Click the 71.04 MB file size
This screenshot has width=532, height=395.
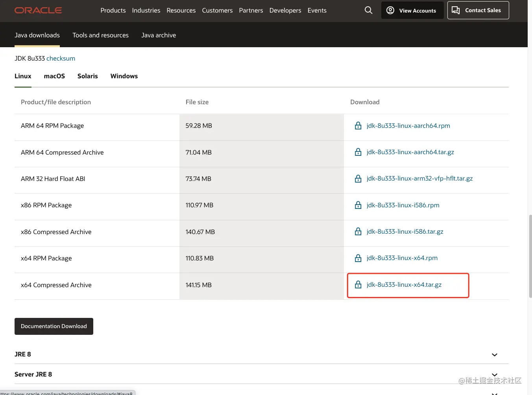tap(198, 152)
